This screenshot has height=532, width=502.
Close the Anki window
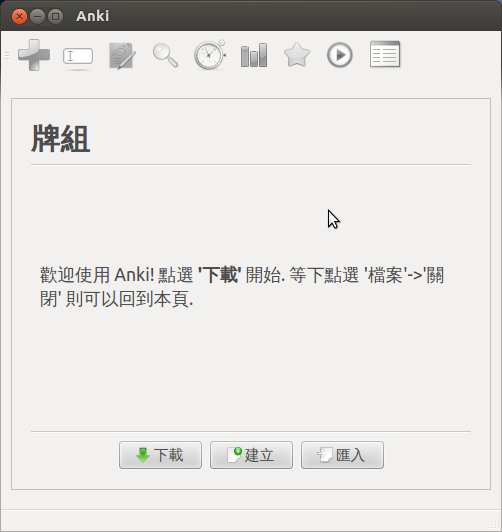tap(19, 16)
